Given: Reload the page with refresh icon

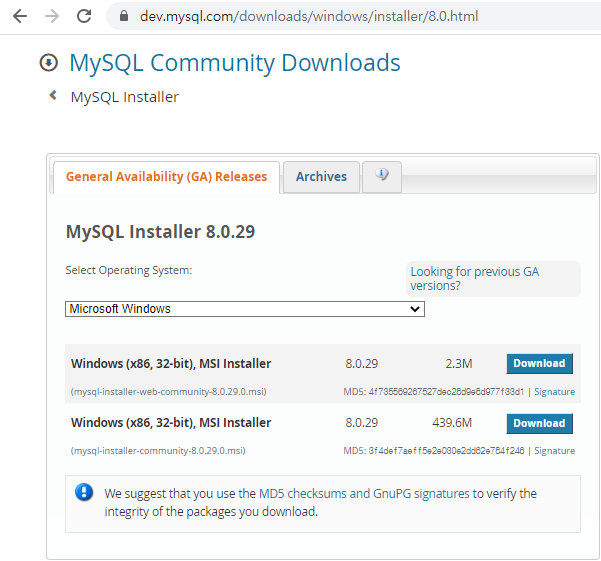Looking at the screenshot, I should point(84,16).
